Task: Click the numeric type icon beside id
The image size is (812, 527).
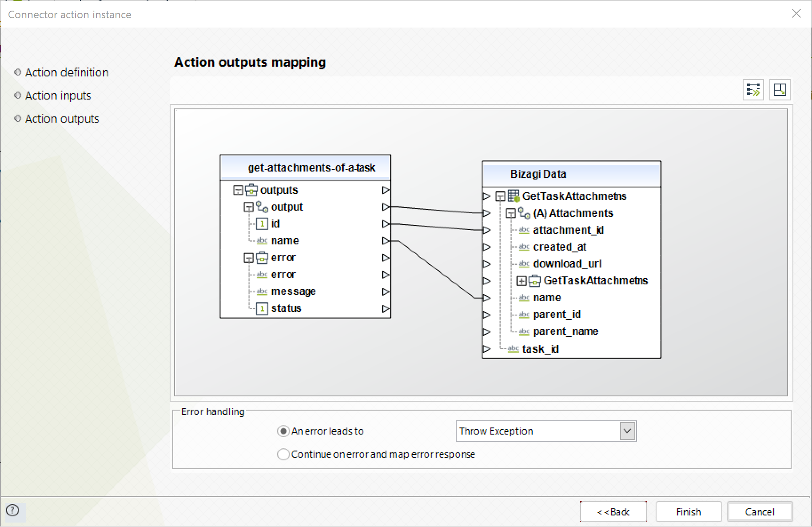Action: [x=262, y=224]
